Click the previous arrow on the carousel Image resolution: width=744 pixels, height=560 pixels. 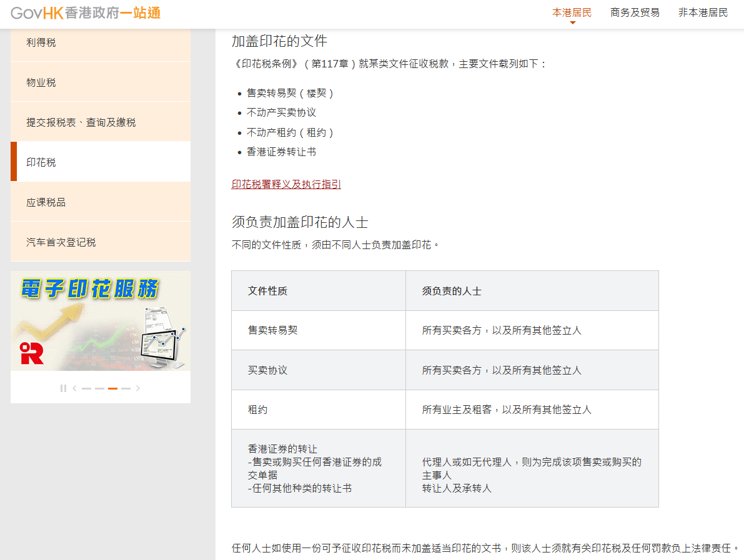(76, 388)
